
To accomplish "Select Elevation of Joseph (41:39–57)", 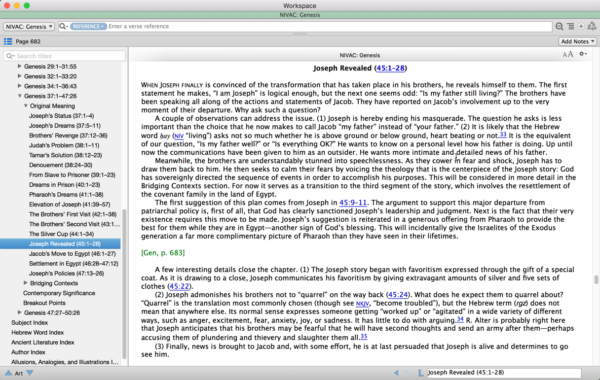I will pyautogui.click(x=70, y=204).
